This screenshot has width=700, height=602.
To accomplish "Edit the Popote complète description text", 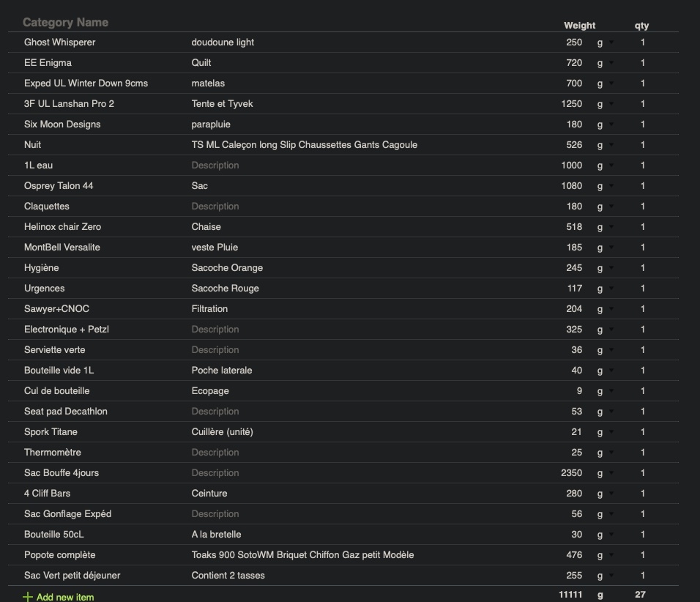I will point(302,555).
